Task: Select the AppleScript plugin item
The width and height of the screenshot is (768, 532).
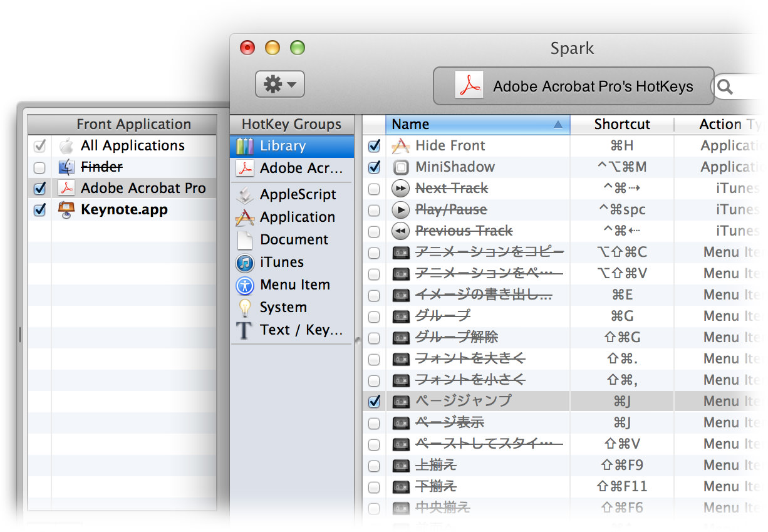Action: pyautogui.click(x=292, y=194)
